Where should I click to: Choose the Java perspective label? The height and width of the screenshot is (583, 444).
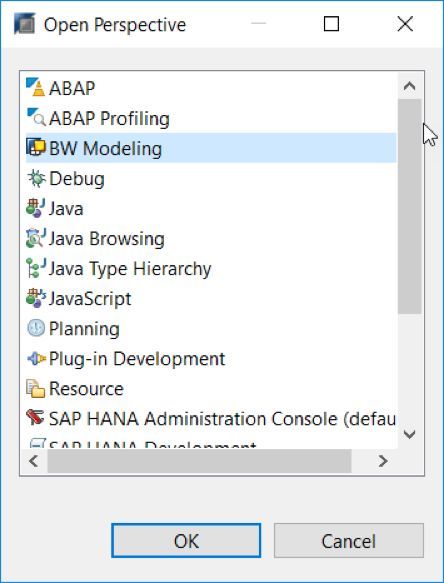click(66, 209)
